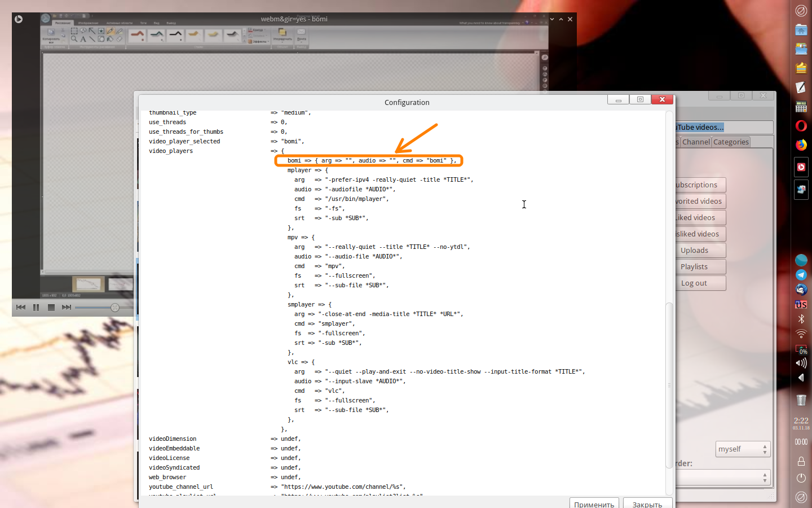This screenshot has height=508, width=812.
Task: Click the previous track button in bomi
Action: click(x=21, y=307)
